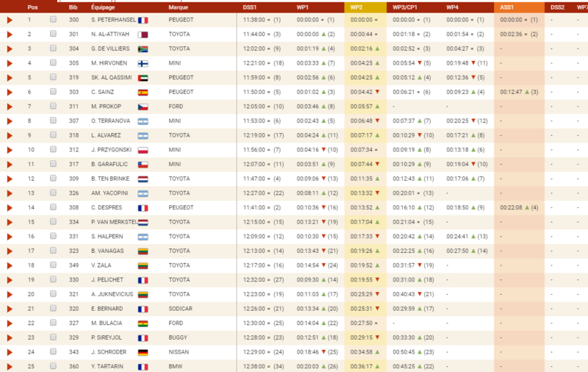Image resolution: width=588 pixels, height=372 pixels.
Task: Check the box for bib 343
Action: pos(53,351)
